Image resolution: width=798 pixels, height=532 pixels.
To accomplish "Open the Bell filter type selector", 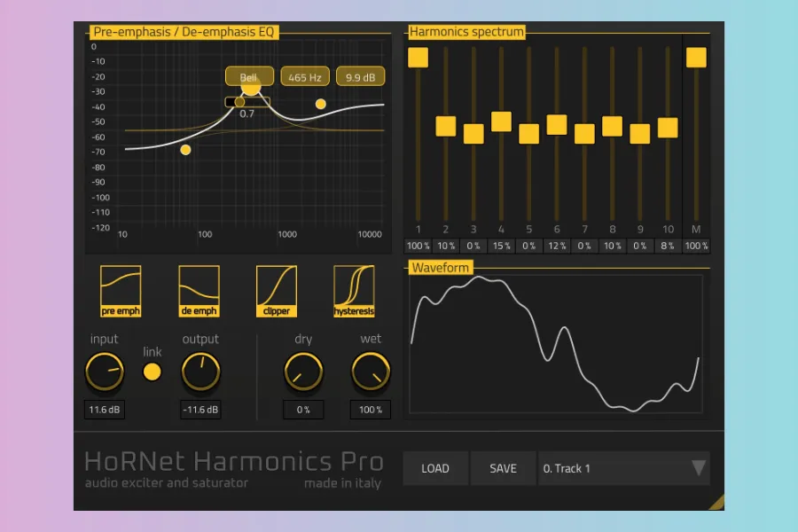I will point(249,77).
